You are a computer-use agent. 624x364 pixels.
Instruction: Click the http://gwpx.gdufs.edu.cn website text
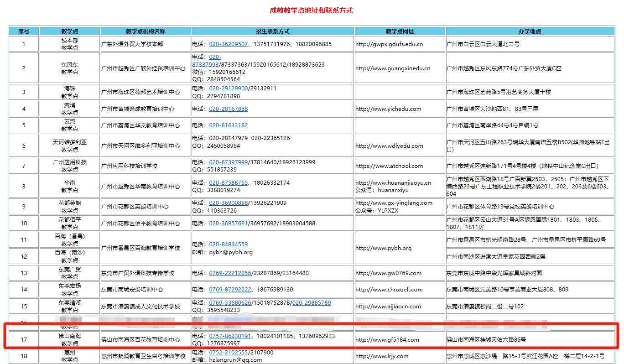[x=389, y=44]
